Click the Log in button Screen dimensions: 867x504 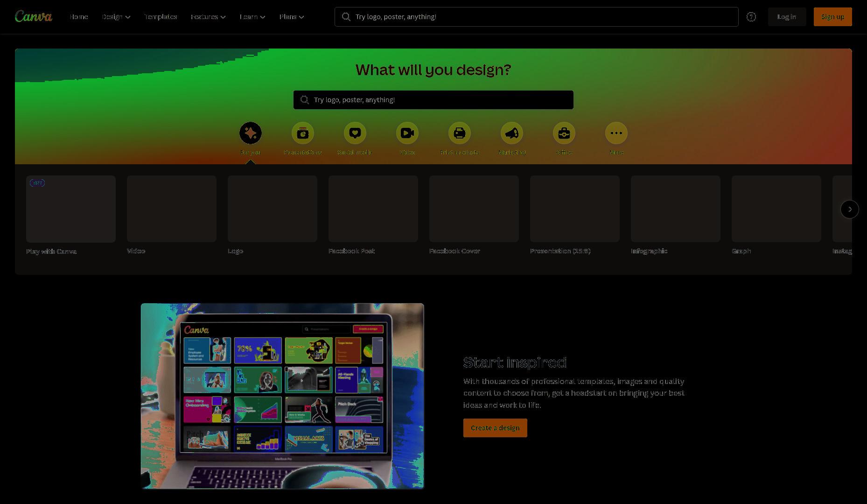(787, 17)
